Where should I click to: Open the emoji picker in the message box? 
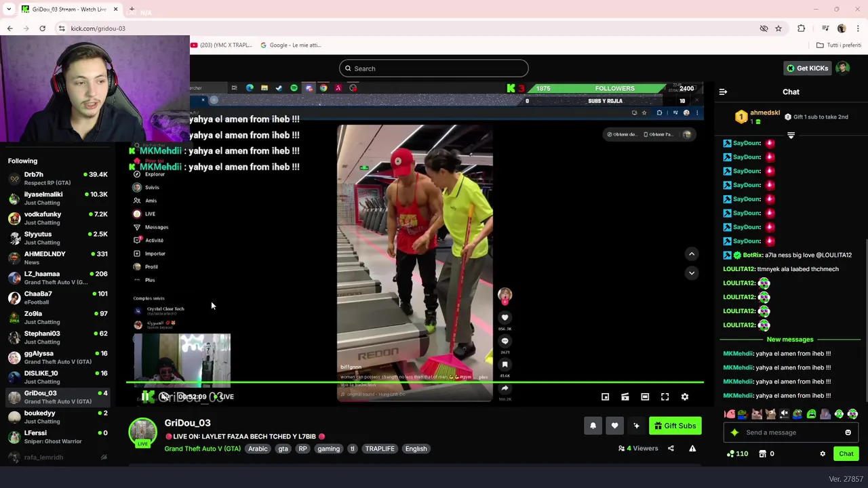(x=848, y=432)
